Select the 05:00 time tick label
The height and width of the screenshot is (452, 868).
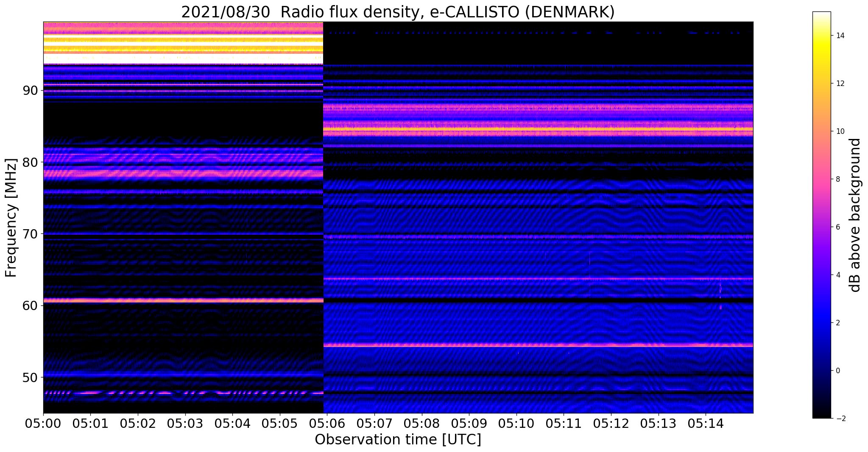43,423
